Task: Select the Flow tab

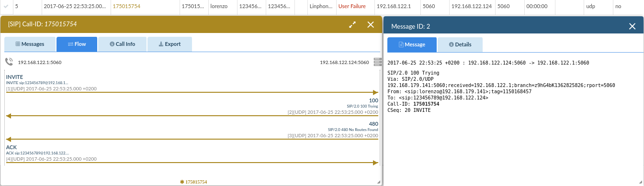Action: [x=77, y=44]
